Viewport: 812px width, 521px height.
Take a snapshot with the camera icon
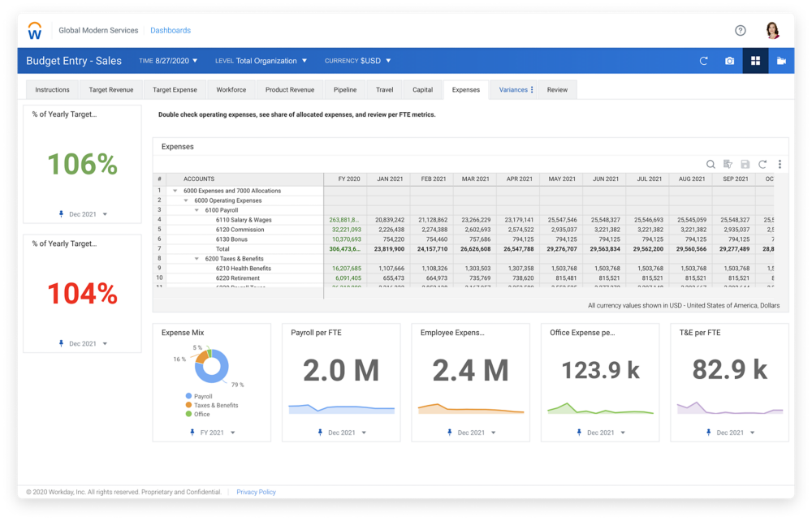[x=729, y=61]
